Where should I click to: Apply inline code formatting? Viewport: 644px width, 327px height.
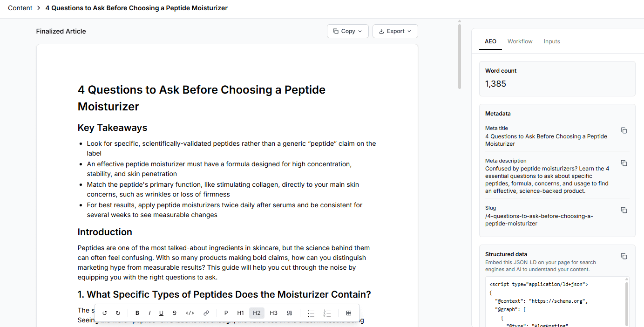[190, 313]
